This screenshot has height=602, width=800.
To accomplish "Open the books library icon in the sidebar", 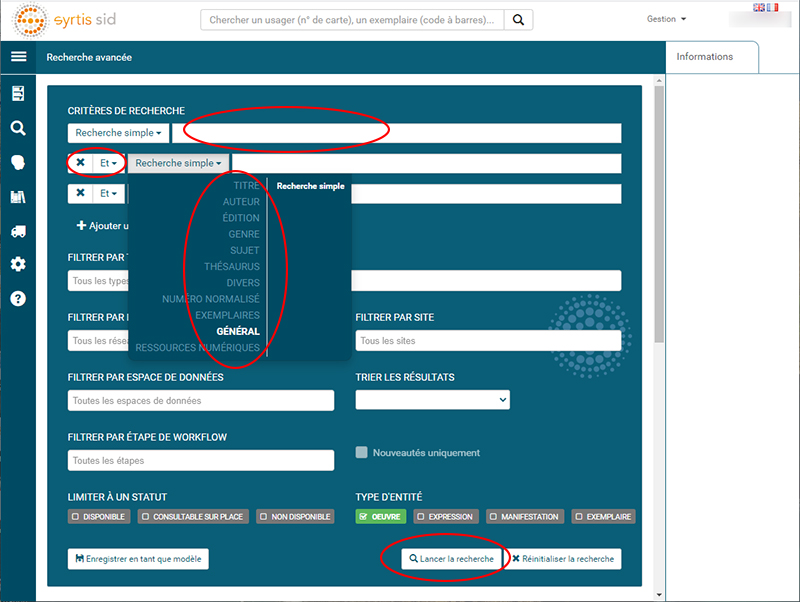I will point(18,197).
